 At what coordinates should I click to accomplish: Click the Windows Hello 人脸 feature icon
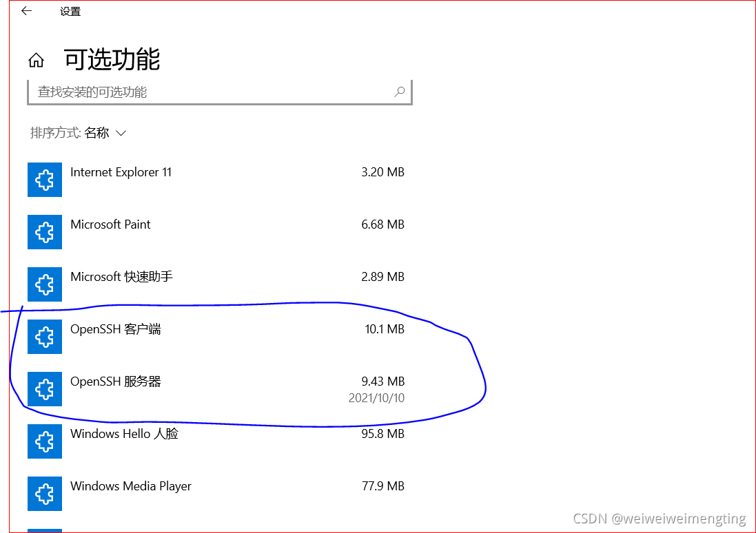click(45, 441)
